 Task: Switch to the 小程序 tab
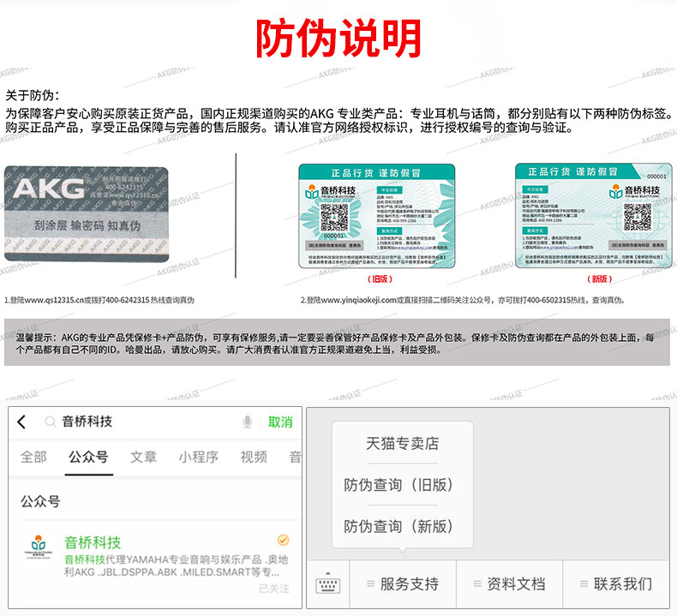tap(199, 457)
